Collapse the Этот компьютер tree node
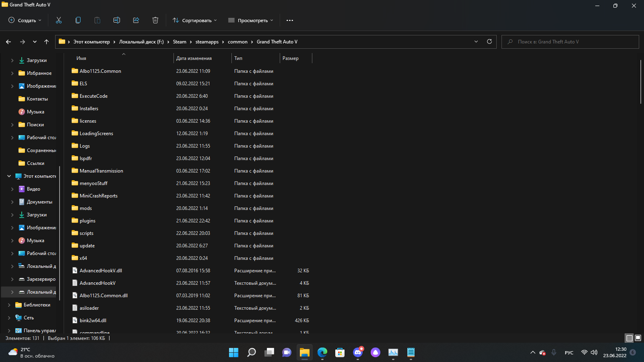The width and height of the screenshot is (644, 362). click(9, 176)
